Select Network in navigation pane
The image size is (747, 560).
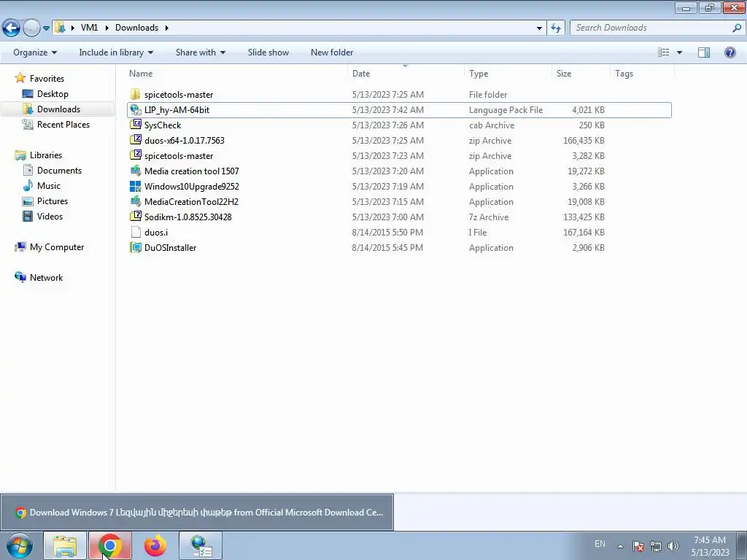pyautogui.click(x=46, y=278)
